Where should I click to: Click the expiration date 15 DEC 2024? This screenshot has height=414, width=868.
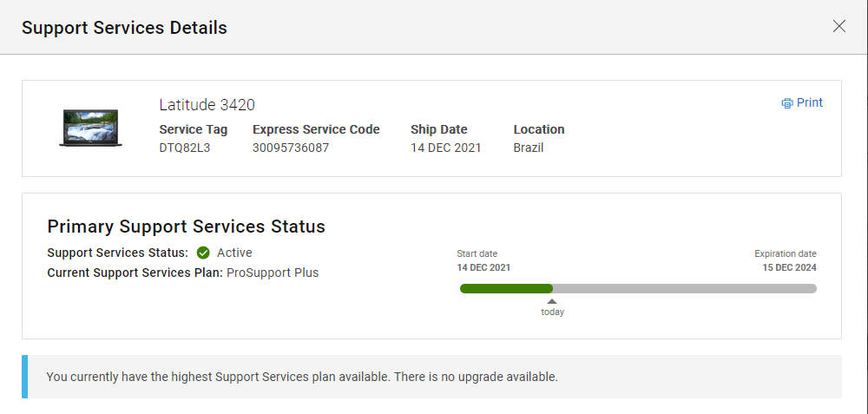coord(788,267)
